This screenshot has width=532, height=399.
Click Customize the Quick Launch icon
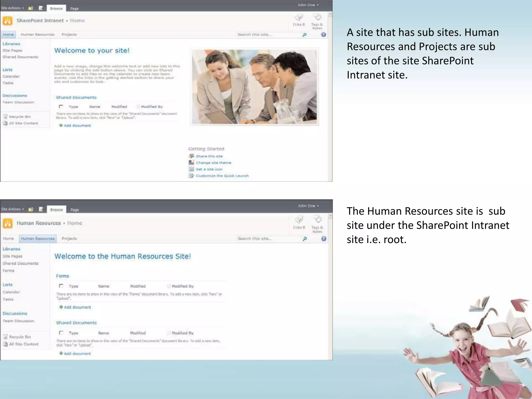point(191,176)
